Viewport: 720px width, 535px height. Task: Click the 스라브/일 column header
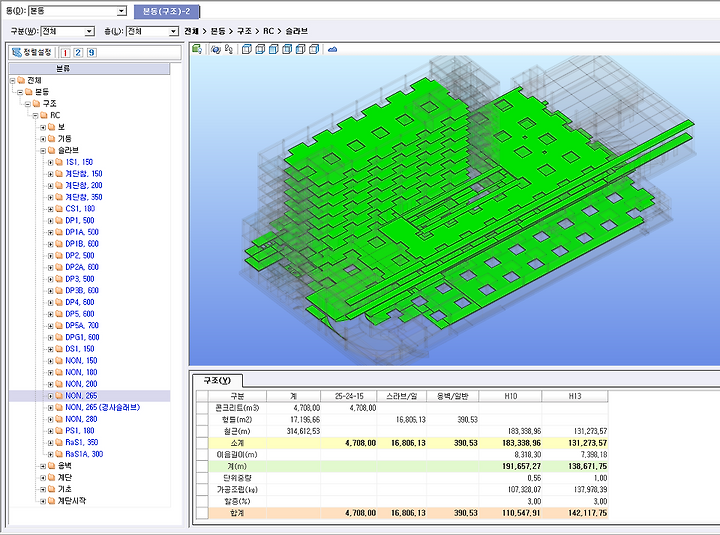[x=401, y=396]
